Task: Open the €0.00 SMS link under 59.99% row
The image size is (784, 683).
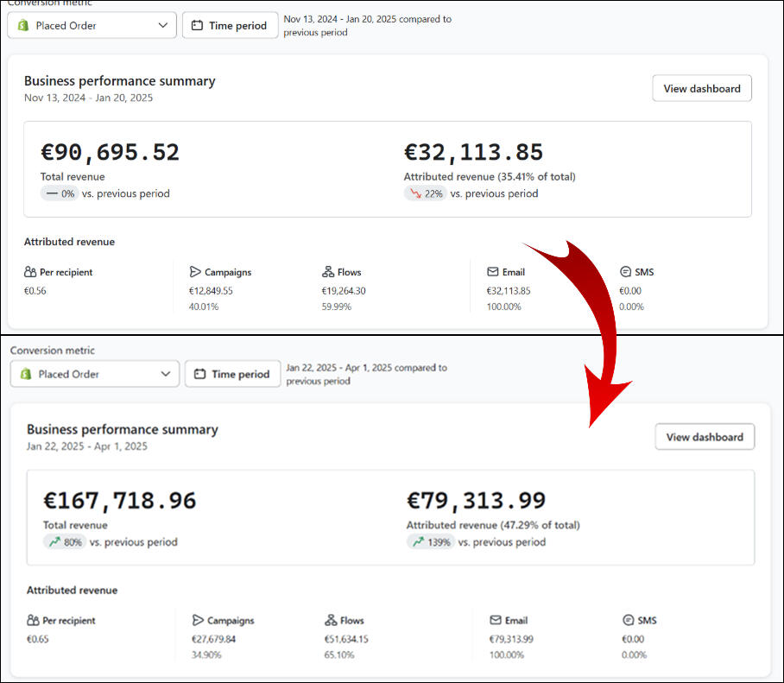Action: point(631,291)
